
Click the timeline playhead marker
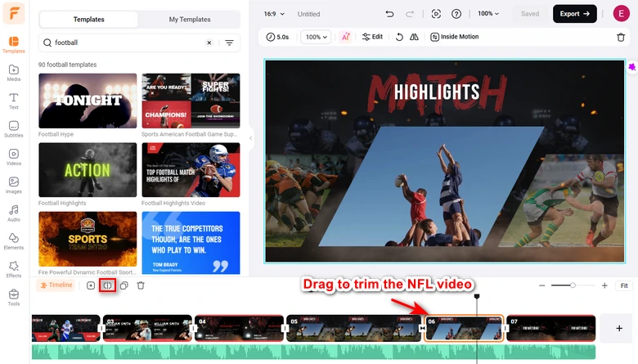tap(477, 296)
